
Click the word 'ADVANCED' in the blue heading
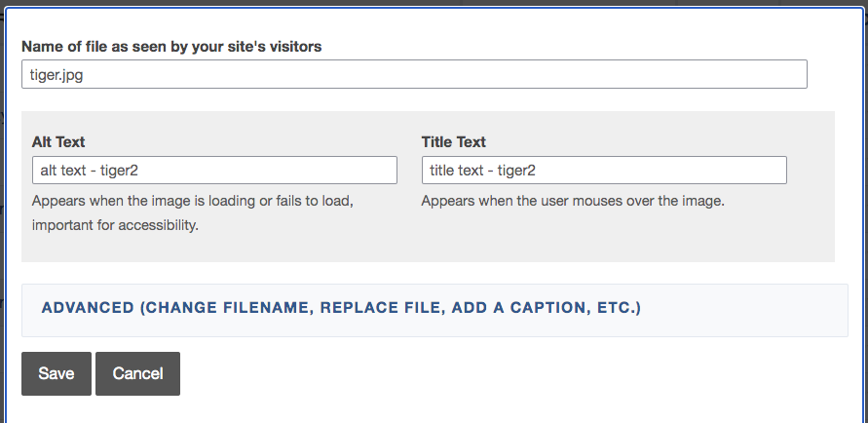(88, 308)
